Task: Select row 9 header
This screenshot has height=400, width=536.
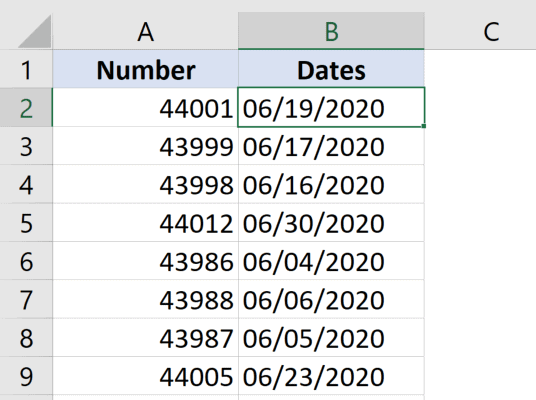Action: (26, 376)
